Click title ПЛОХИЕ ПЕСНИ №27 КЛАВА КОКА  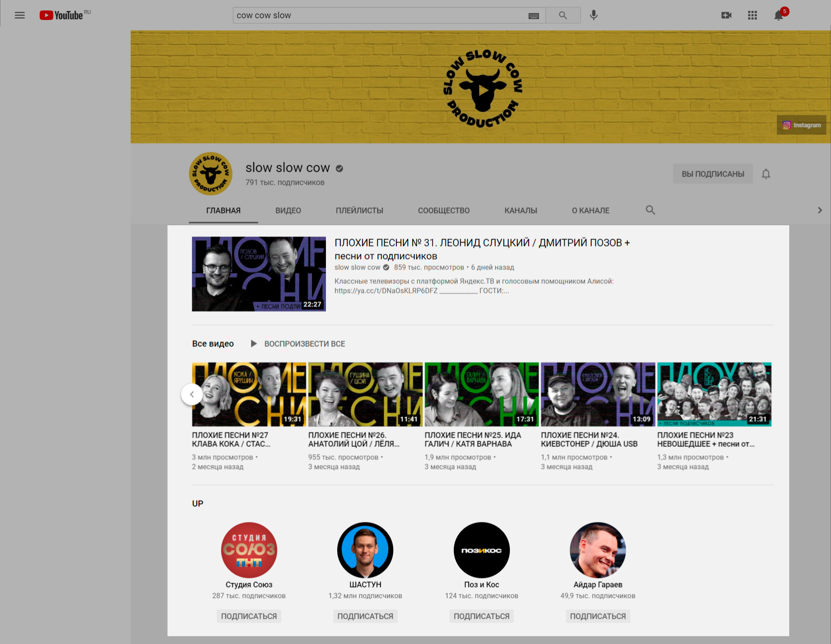click(231, 439)
